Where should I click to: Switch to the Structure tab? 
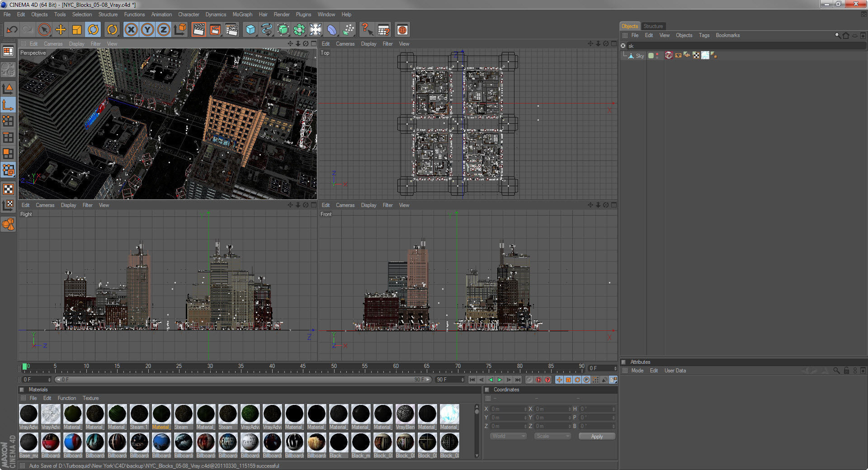tap(653, 26)
